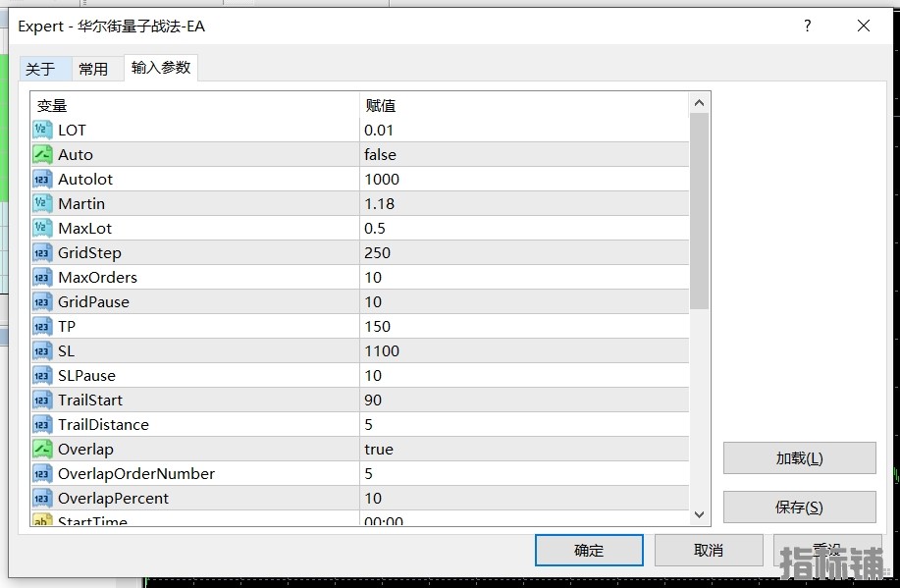The image size is (900, 588).
Task: Select the MaxOrders variable name
Action: pos(97,278)
